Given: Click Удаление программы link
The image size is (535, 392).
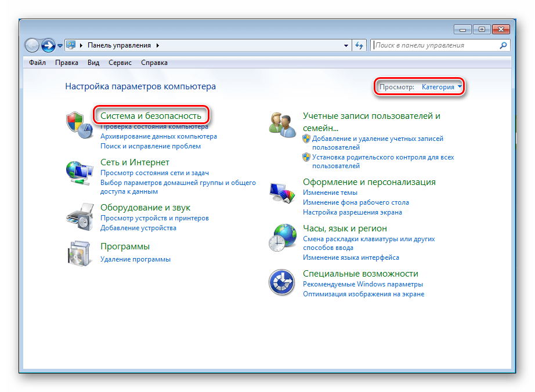Looking at the screenshot, I should coord(135,259).
